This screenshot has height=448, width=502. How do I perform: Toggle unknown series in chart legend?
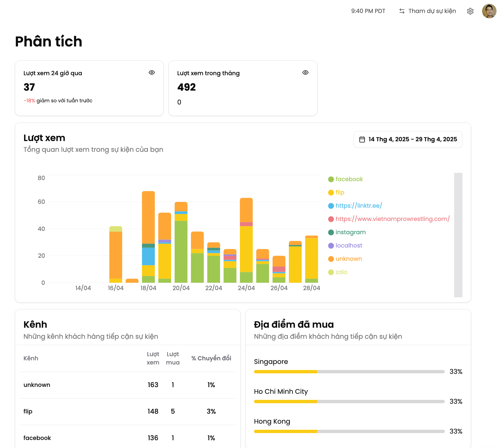click(x=348, y=259)
